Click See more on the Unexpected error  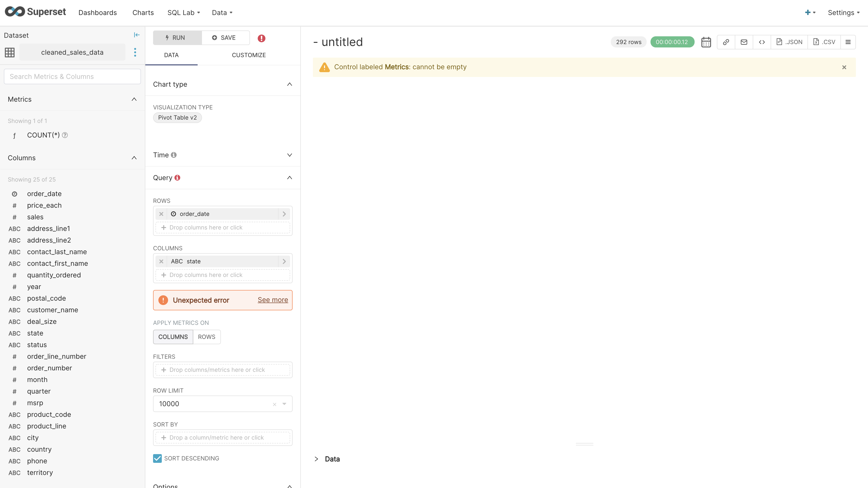point(273,300)
